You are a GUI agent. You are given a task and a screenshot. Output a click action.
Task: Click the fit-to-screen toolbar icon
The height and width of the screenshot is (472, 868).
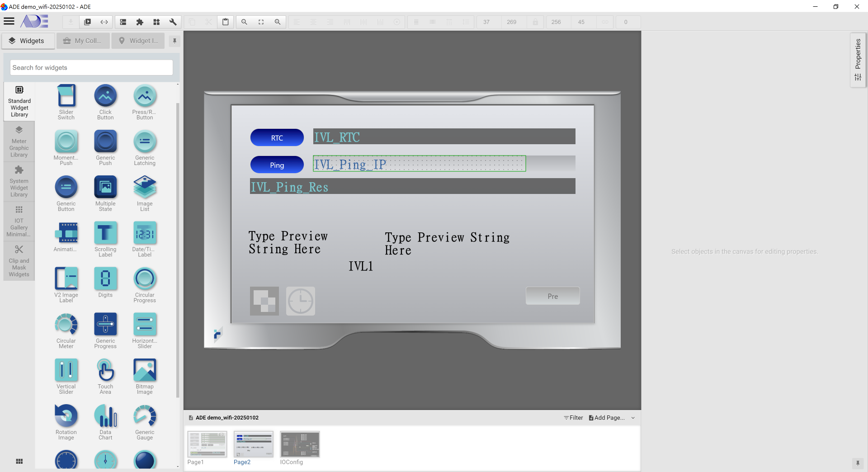coord(261,22)
